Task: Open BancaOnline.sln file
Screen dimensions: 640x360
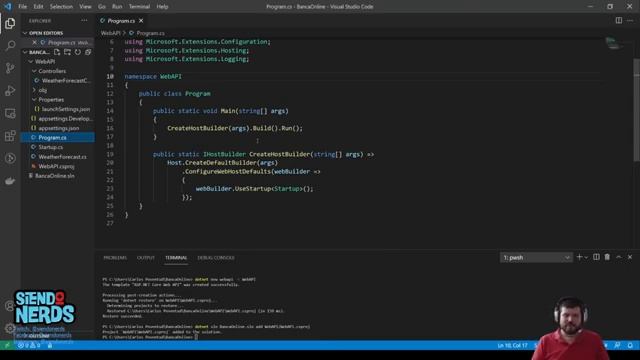Action: tap(55, 176)
